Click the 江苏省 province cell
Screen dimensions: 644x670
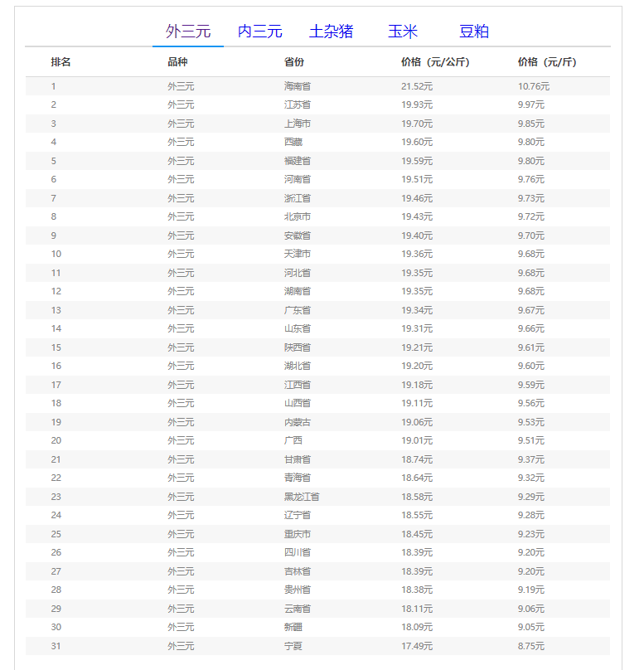point(298,104)
